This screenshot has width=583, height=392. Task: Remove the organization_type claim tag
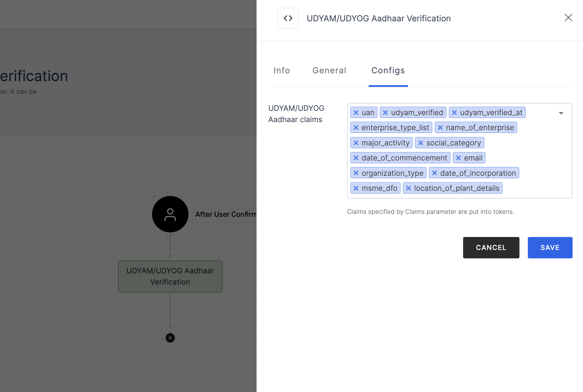[356, 173]
